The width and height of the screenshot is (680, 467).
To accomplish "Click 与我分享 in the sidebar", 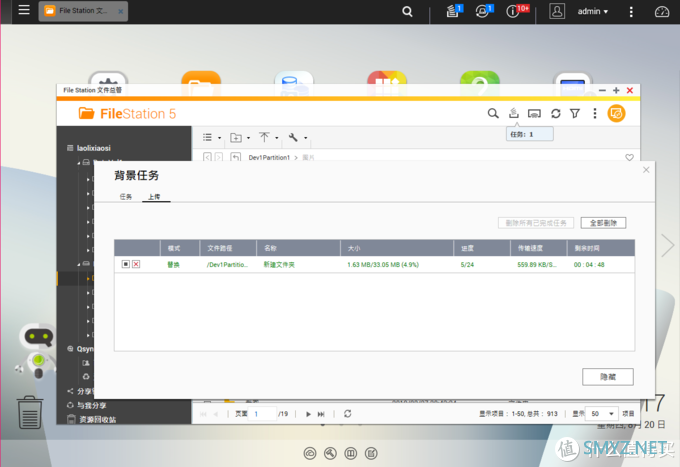I will tap(92, 405).
